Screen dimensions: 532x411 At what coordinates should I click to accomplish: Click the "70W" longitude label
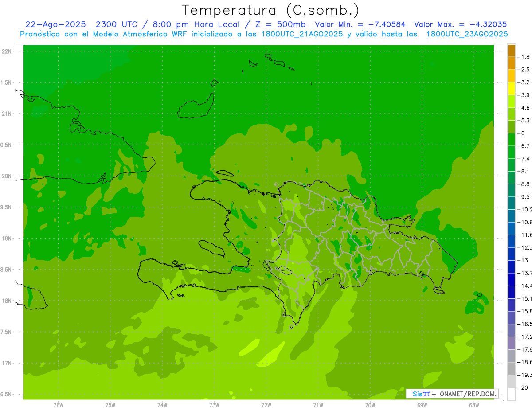370,405
